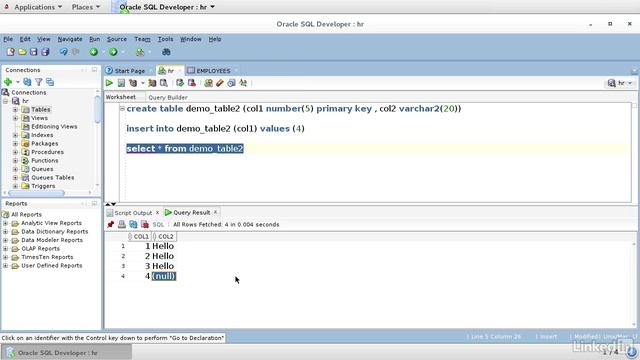640x360 pixels.
Task: Select the (null) cell in row 4
Action: (x=164, y=276)
